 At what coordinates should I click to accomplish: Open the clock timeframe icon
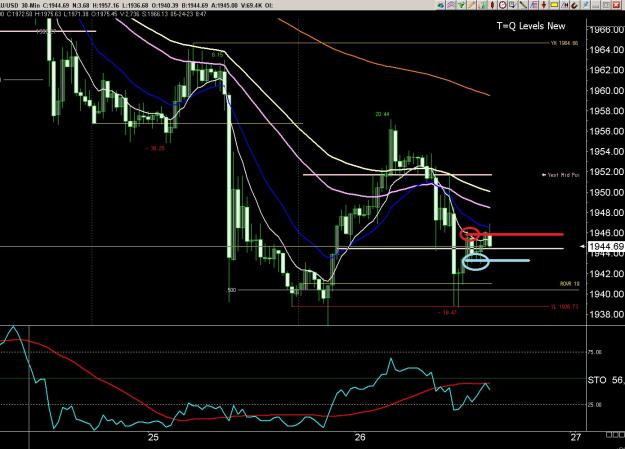tap(503, 5)
